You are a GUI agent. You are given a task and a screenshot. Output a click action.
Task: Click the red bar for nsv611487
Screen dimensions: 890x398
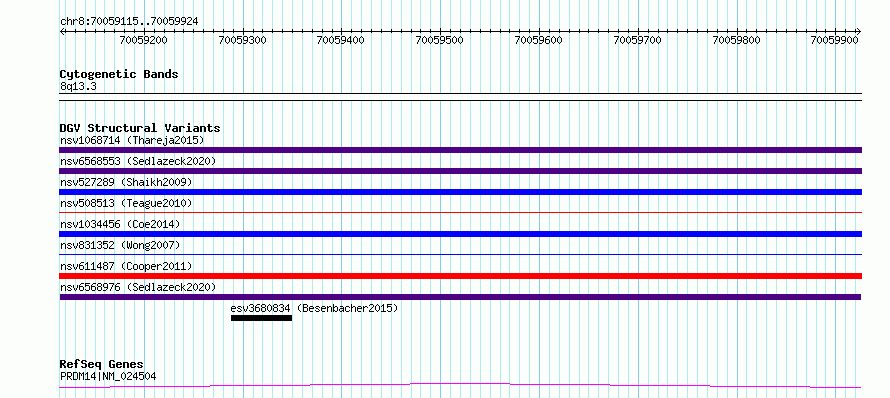[x=460, y=276]
